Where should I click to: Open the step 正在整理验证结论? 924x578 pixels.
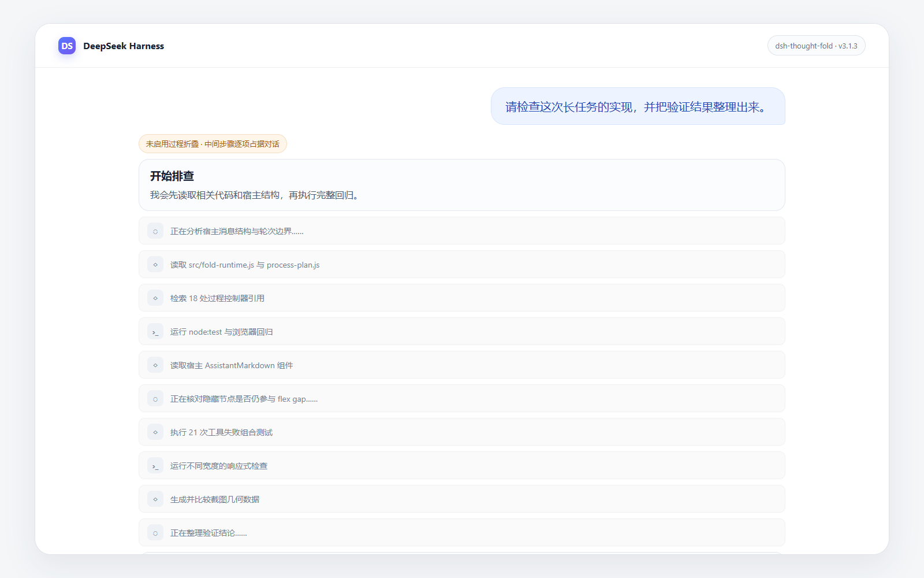[x=462, y=533]
